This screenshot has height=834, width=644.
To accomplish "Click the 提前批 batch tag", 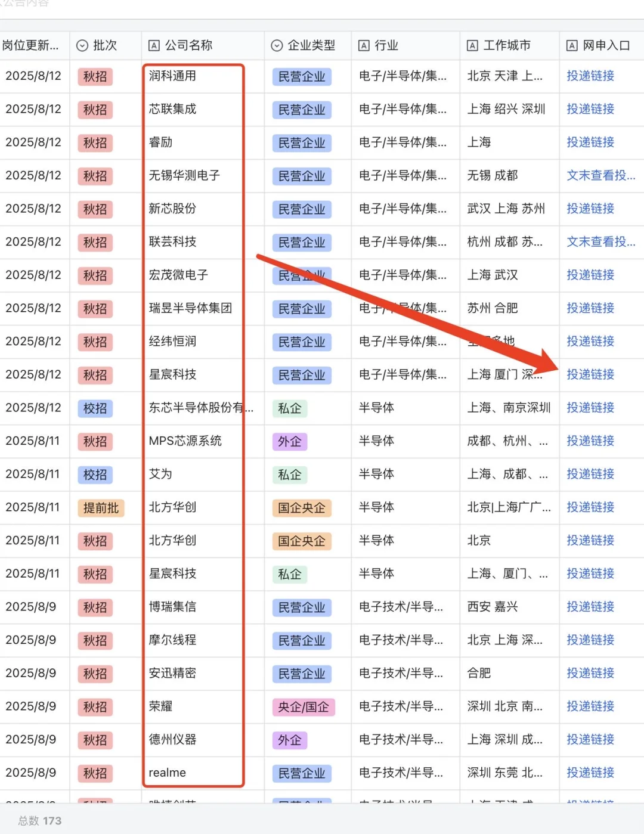I will point(101,508).
